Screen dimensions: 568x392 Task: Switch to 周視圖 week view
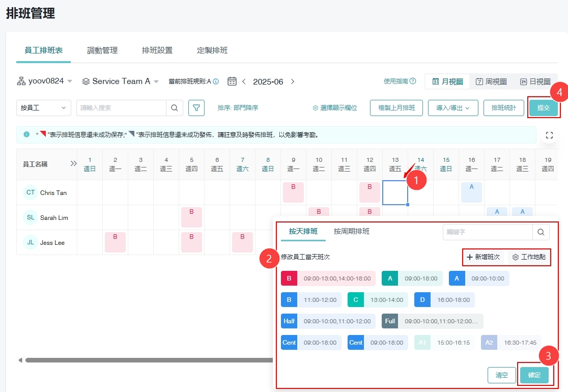(x=491, y=81)
